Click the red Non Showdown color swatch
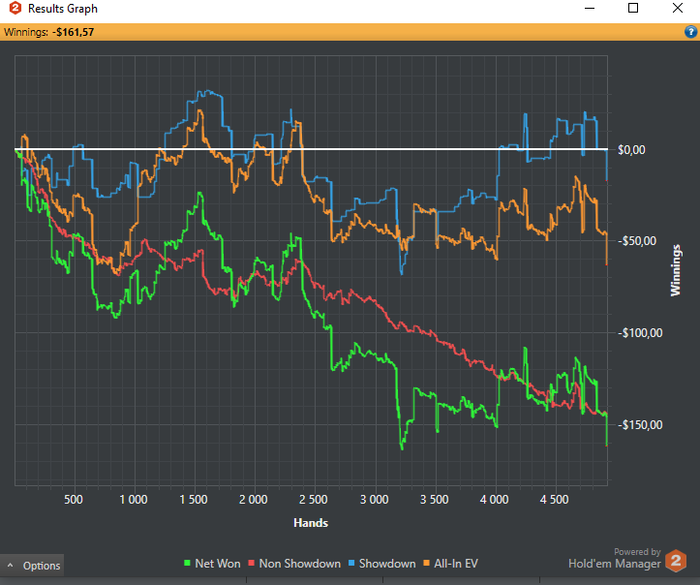 [251, 563]
